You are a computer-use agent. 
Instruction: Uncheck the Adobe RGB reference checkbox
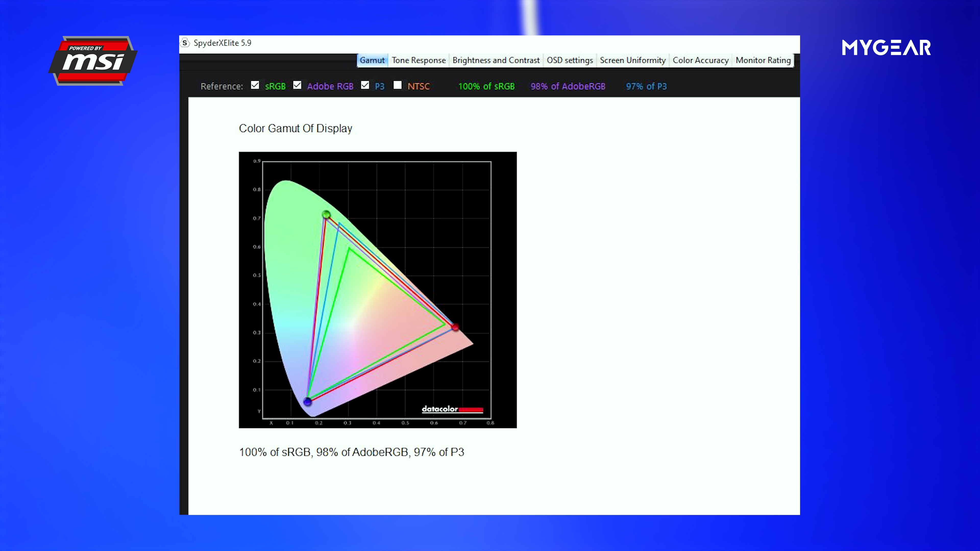point(297,85)
